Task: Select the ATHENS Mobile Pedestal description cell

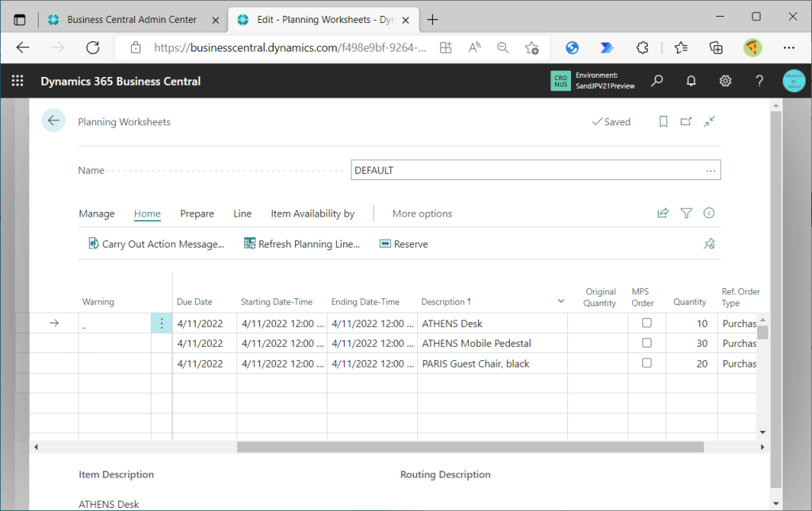Action: (492, 343)
